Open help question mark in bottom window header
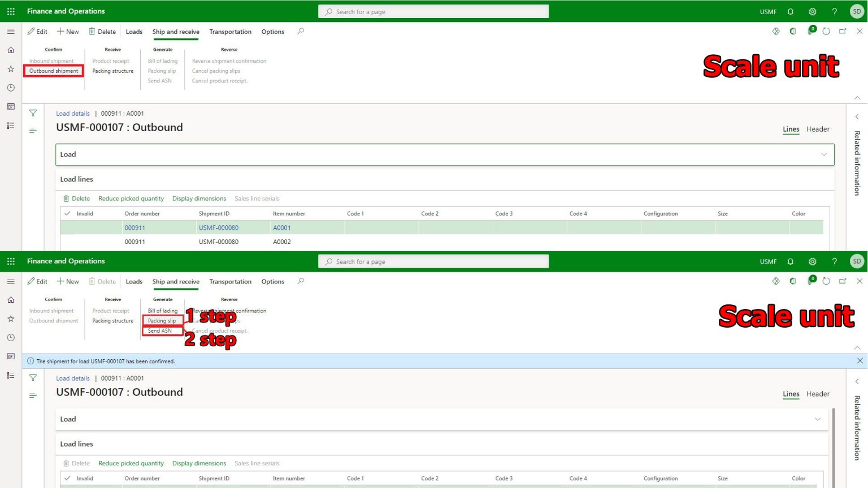The width and height of the screenshot is (868, 488). tap(835, 262)
